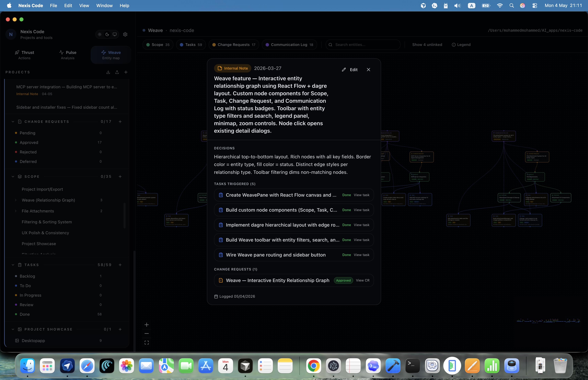
Task: Close the Internal Note dialog
Action: coord(368,70)
